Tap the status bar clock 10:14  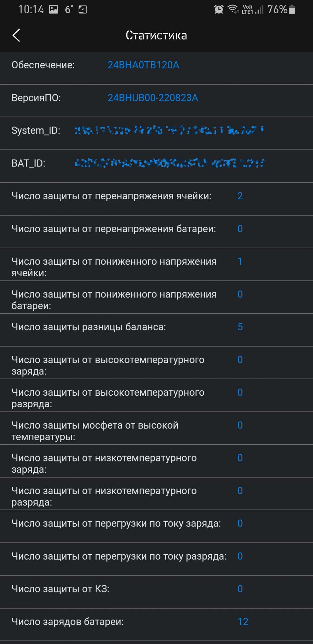(x=31, y=9)
